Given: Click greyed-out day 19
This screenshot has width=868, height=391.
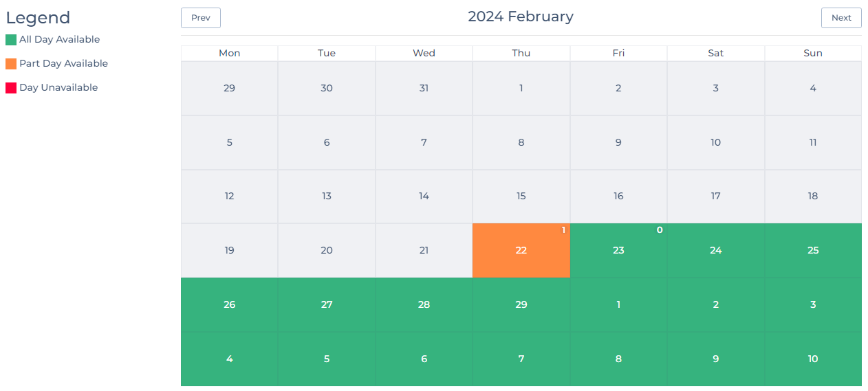Looking at the screenshot, I should pos(230,251).
